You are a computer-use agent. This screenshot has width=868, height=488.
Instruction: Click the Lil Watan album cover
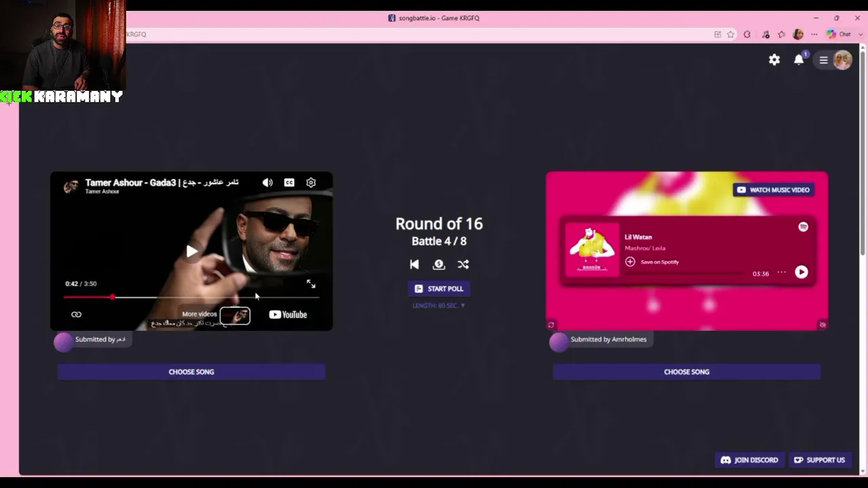tap(592, 249)
